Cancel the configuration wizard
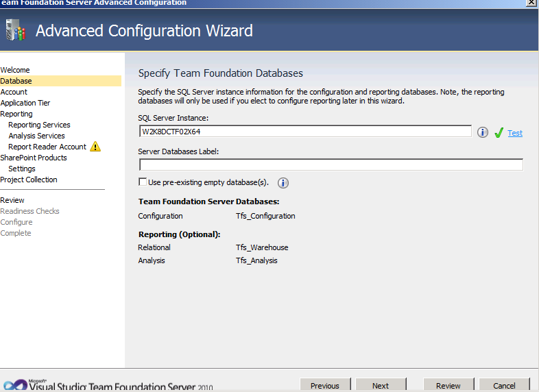Screen dimensions: 539x392 (504, 385)
